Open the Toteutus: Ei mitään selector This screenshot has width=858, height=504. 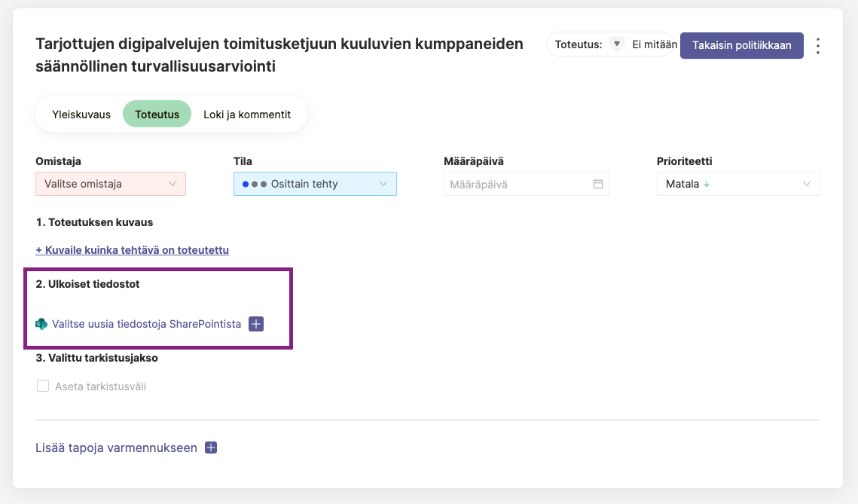click(x=611, y=44)
